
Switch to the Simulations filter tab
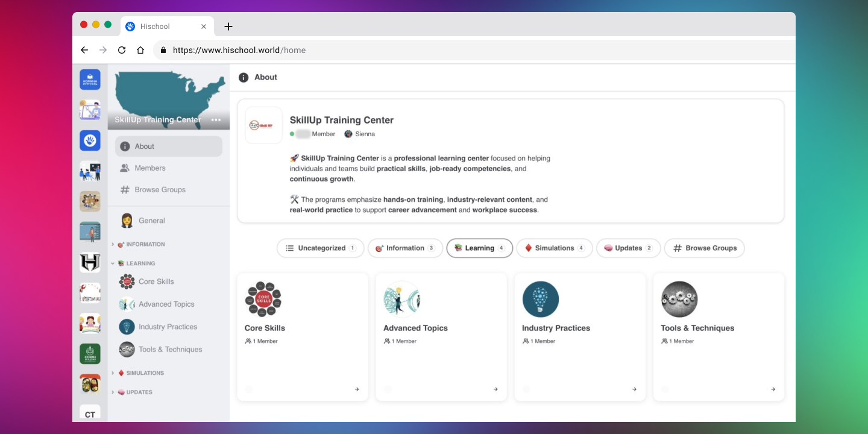click(x=555, y=248)
